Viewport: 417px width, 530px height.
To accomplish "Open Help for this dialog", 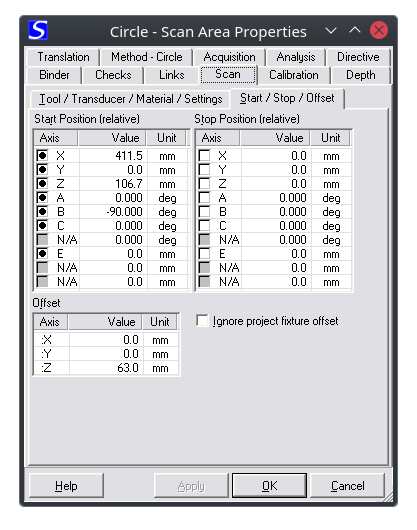I will tap(66, 486).
